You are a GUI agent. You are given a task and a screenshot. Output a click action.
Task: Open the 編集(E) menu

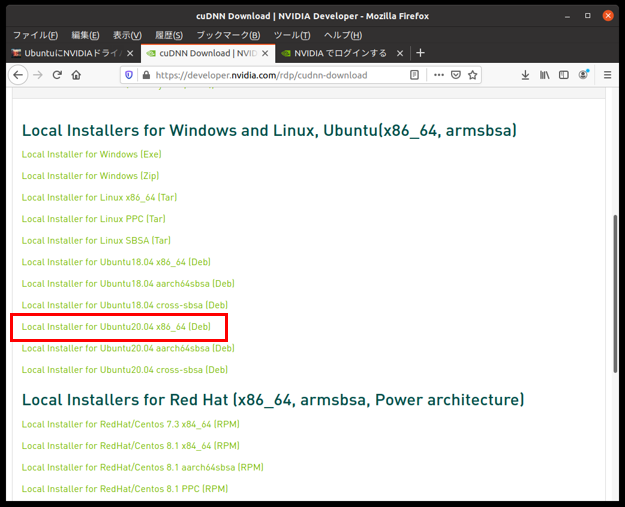(x=85, y=35)
